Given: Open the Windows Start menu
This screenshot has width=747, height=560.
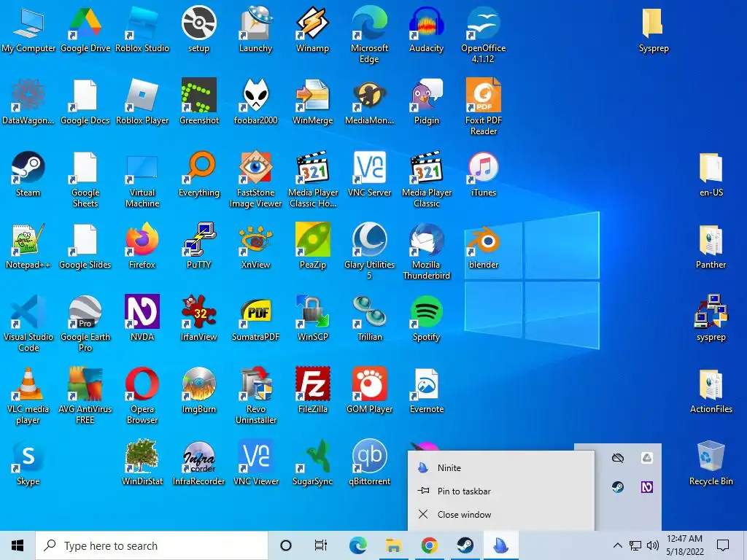Looking at the screenshot, I should point(18,545).
